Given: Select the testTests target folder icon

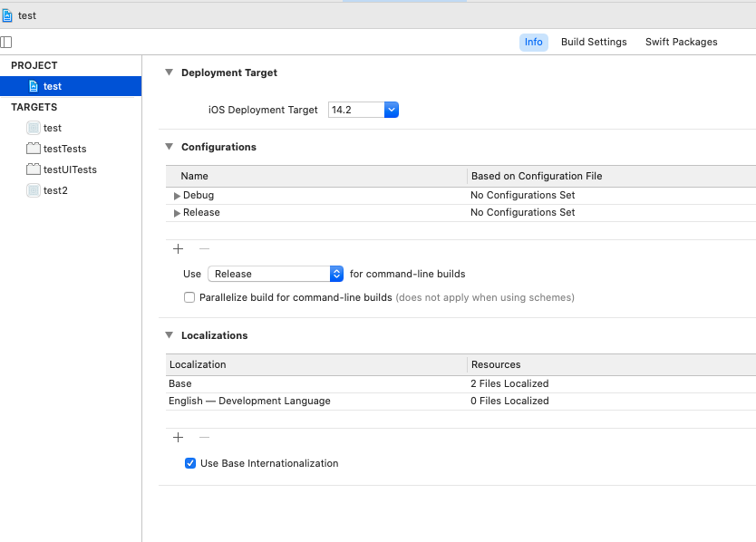Looking at the screenshot, I should coord(34,149).
